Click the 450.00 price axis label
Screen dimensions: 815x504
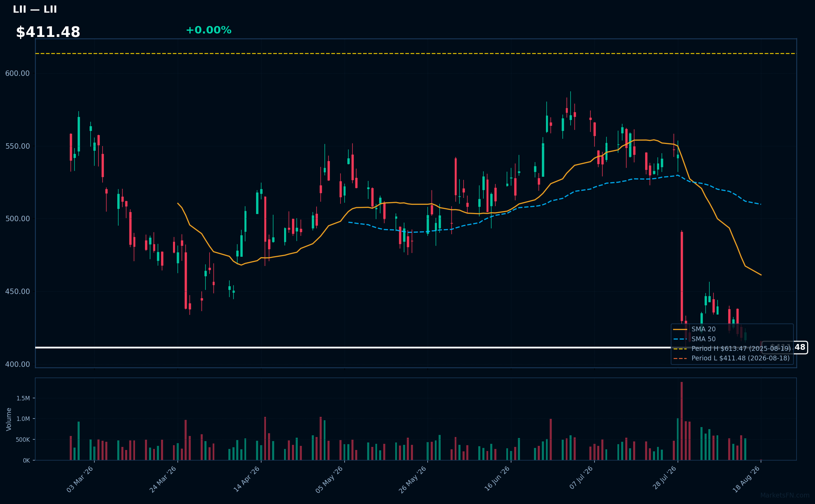tap(17, 292)
